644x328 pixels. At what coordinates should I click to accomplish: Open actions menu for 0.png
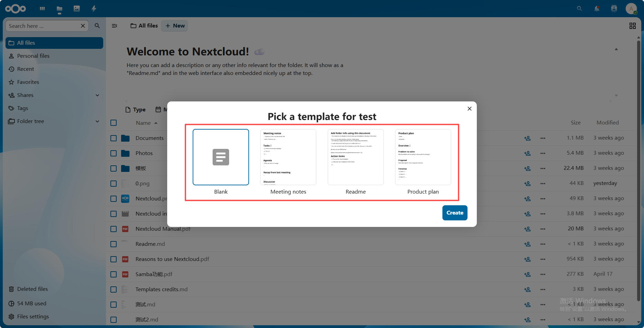[x=543, y=184]
